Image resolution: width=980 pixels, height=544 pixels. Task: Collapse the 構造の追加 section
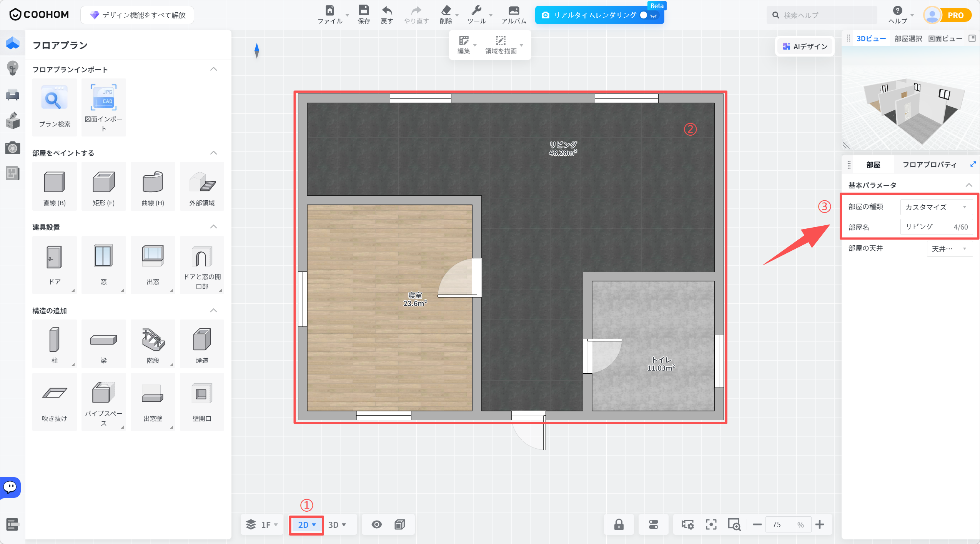pos(213,310)
